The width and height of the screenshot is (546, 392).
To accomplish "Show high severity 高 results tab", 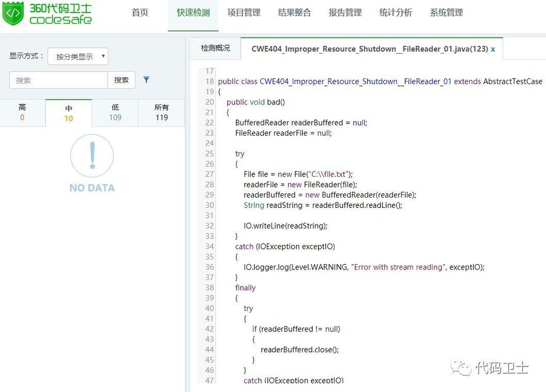I will click(22, 113).
